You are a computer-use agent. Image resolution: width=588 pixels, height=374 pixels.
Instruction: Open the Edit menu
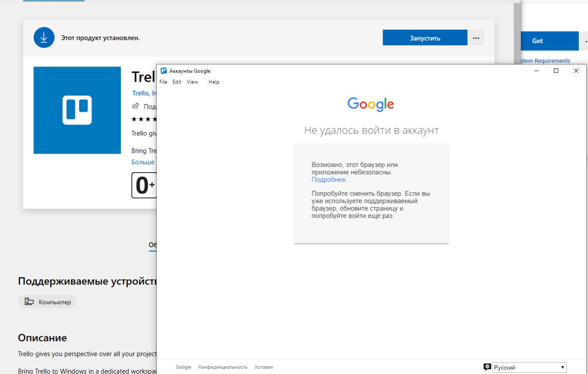(x=177, y=82)
